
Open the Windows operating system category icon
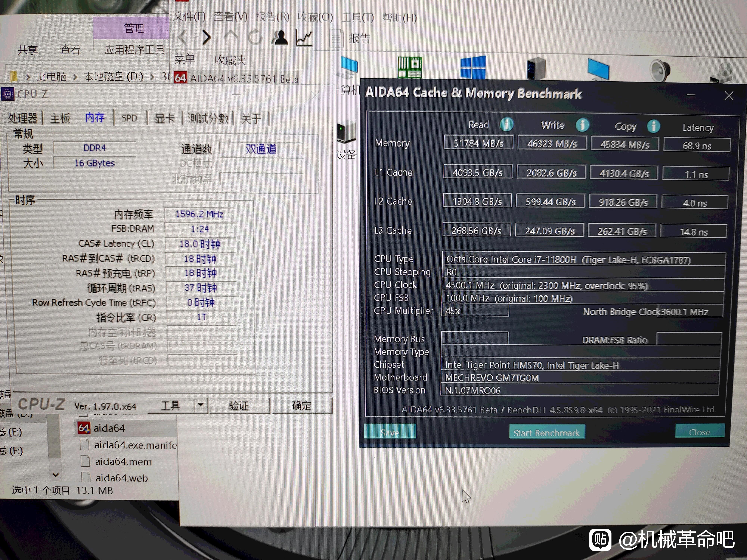coord(473,68)
